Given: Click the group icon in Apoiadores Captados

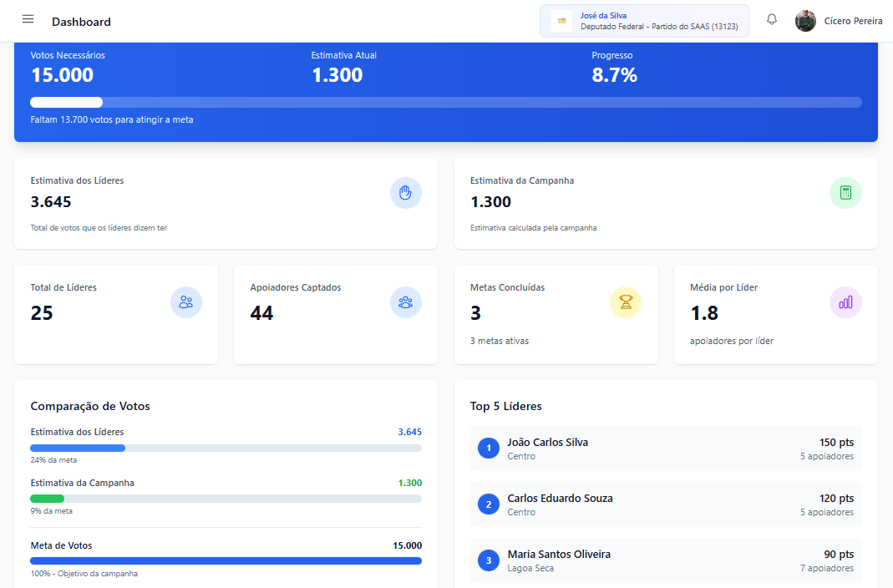Looking at the screenshot, I should tap(405, 302).
